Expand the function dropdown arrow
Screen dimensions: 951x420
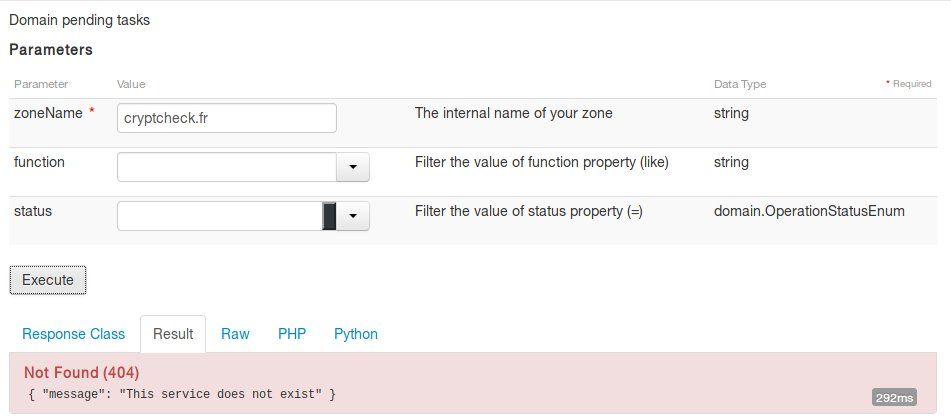click(353, 167)
